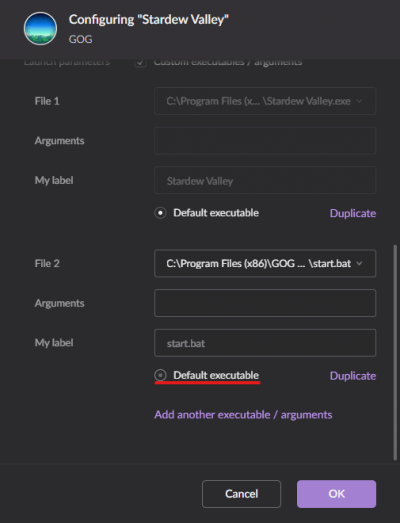Click the File 2 chevron arrow icon
This screenshot has width=400, height=523.
point(359,264)
